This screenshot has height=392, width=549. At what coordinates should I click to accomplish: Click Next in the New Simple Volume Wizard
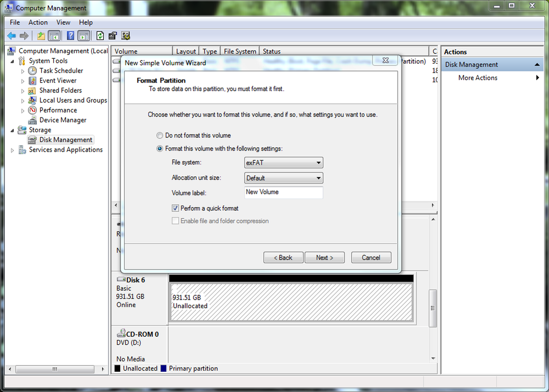point(325,257)
